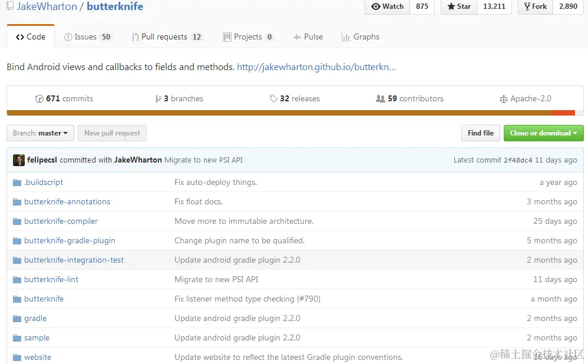This screenshot has width=588, height=364.
Task: Fork the butterknife repository
Action: (x=536, y=6)
